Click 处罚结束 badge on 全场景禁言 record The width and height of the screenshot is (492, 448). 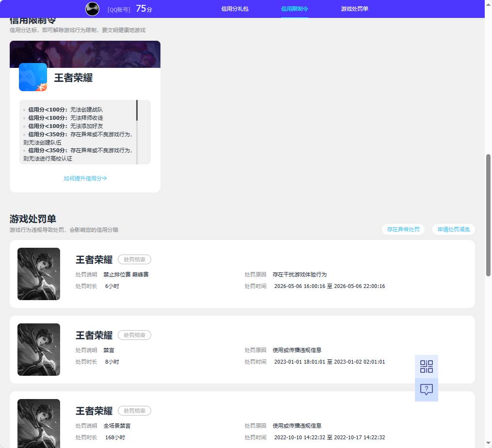pyautogui.click(x=134, y=411)
